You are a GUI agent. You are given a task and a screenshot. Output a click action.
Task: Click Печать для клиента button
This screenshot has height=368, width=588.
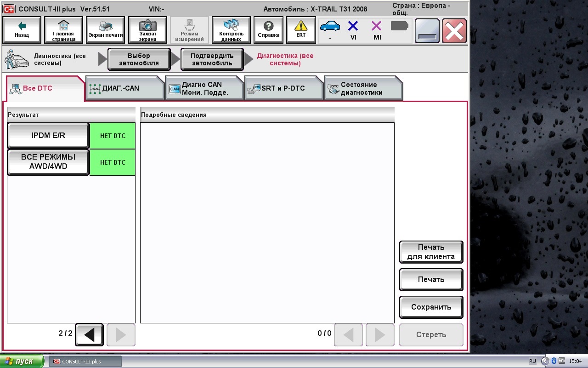431,252
